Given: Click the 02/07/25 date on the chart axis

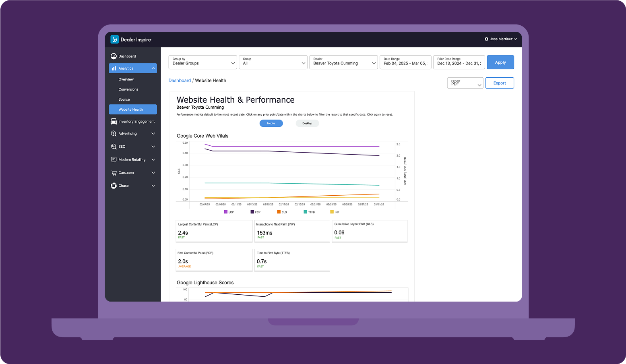Looking at the screenshot, I should 205,205.
